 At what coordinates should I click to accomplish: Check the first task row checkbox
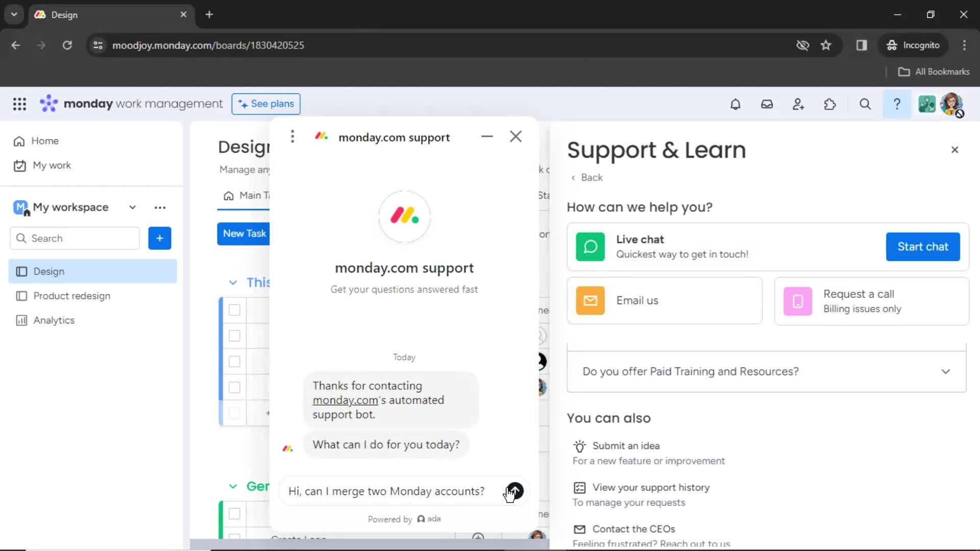234,310
